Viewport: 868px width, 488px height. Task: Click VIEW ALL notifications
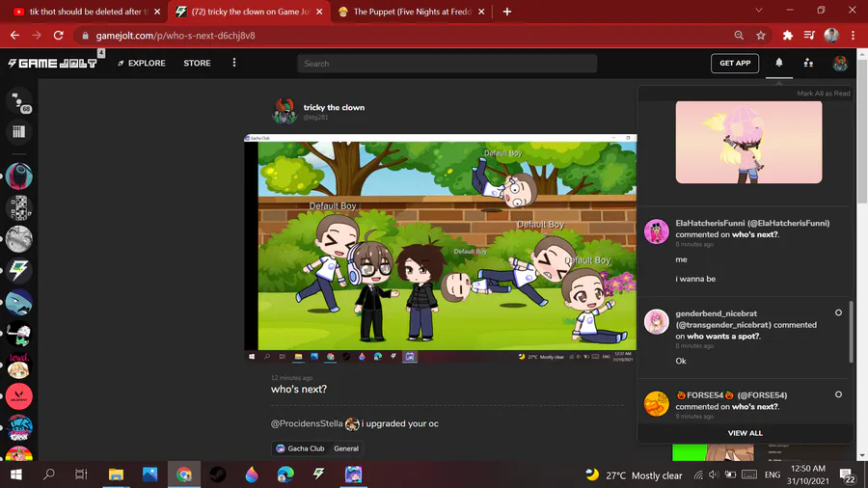point(745,433)
